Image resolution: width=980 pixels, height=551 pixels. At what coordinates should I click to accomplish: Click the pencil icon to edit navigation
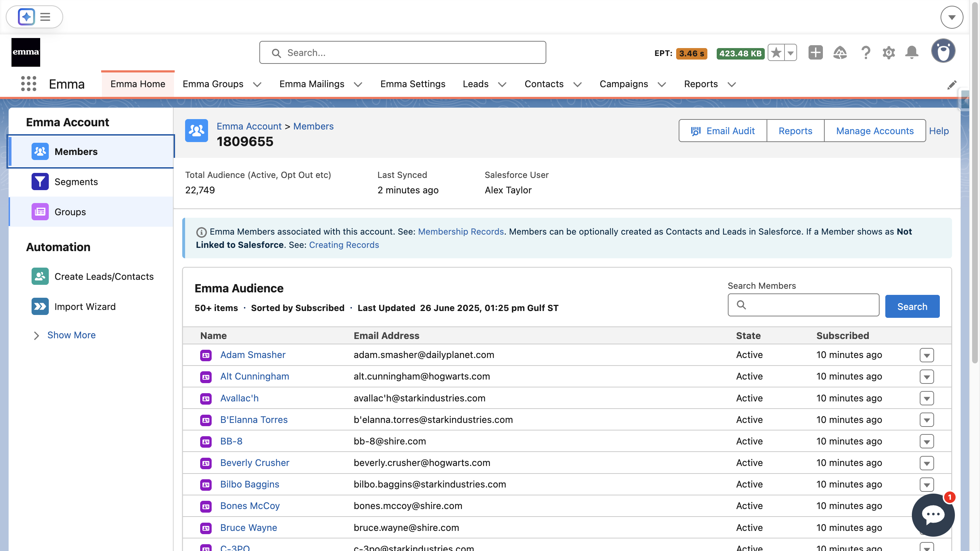tap(952, 84)
